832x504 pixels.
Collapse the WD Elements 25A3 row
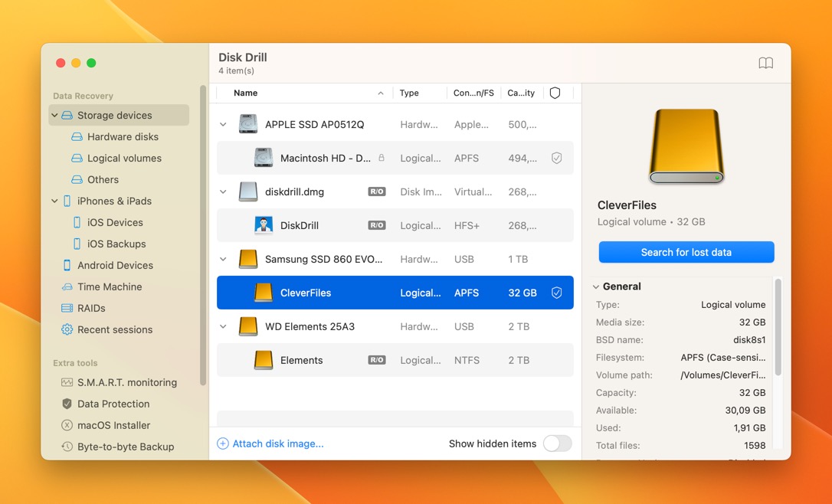tap(223, 326)
